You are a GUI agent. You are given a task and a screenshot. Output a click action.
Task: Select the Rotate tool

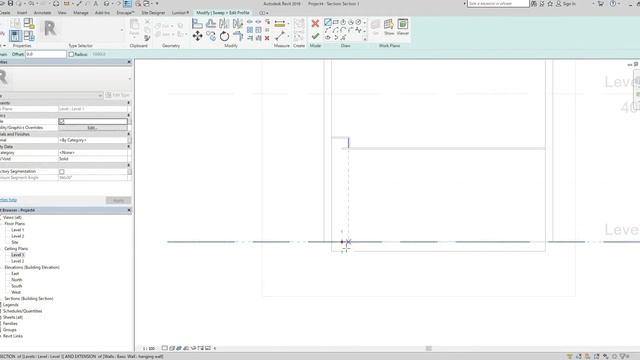tap(224, 36)
